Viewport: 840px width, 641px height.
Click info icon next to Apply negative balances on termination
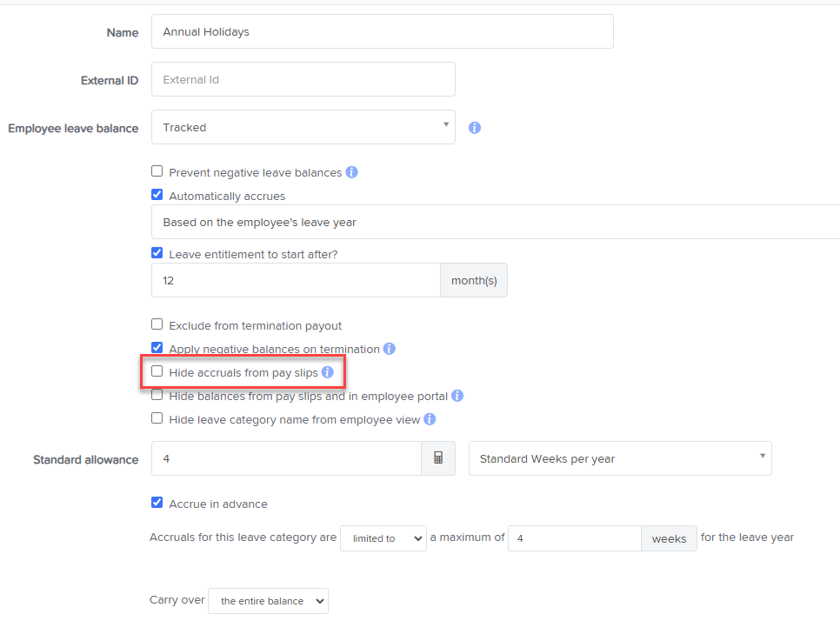click(389, 349)
